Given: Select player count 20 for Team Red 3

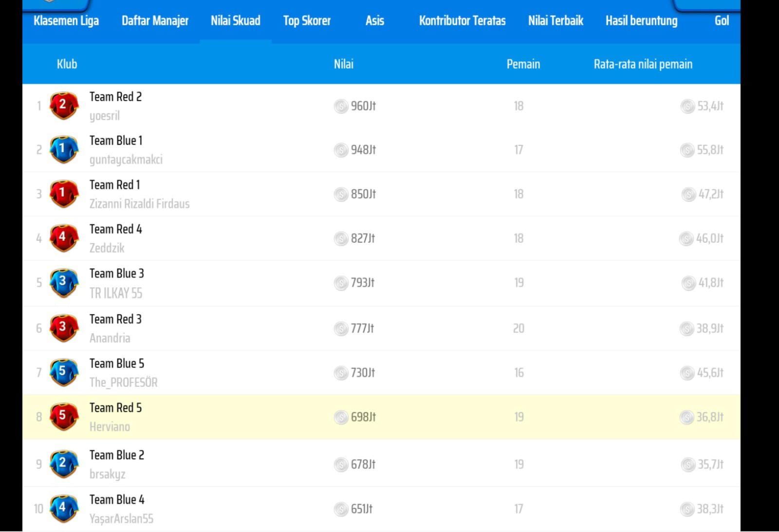Looking at the screenshot, I should [x=519, y=329].
